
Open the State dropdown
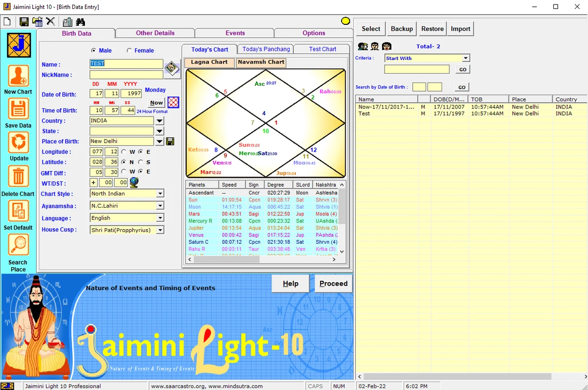tap(160, 131)
